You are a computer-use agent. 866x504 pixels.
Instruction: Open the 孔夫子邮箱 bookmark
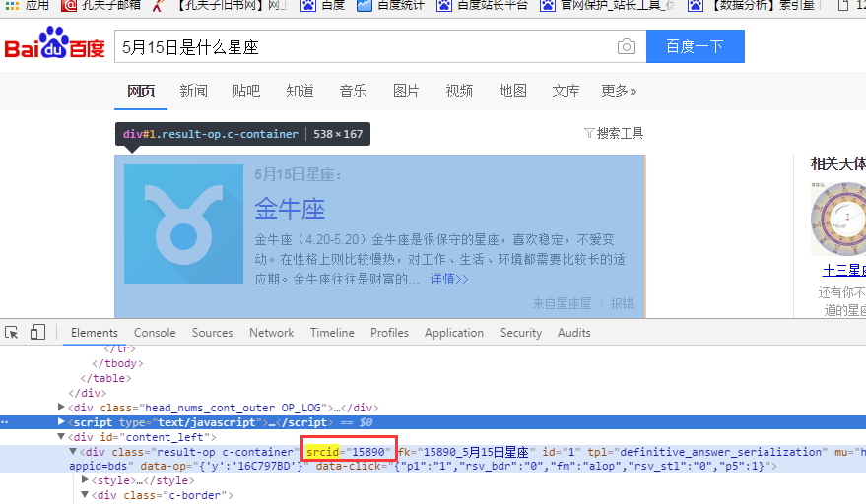pyautogui.click(x=97, y=6)
